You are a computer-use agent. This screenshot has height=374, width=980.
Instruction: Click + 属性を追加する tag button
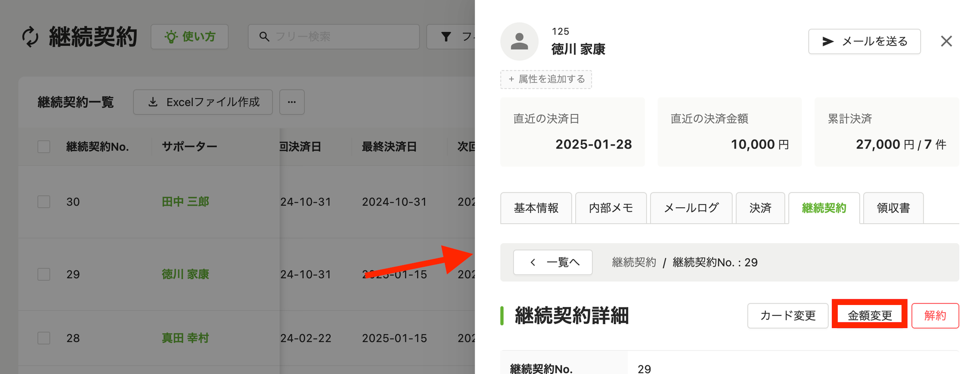click(x=546, y=79)
